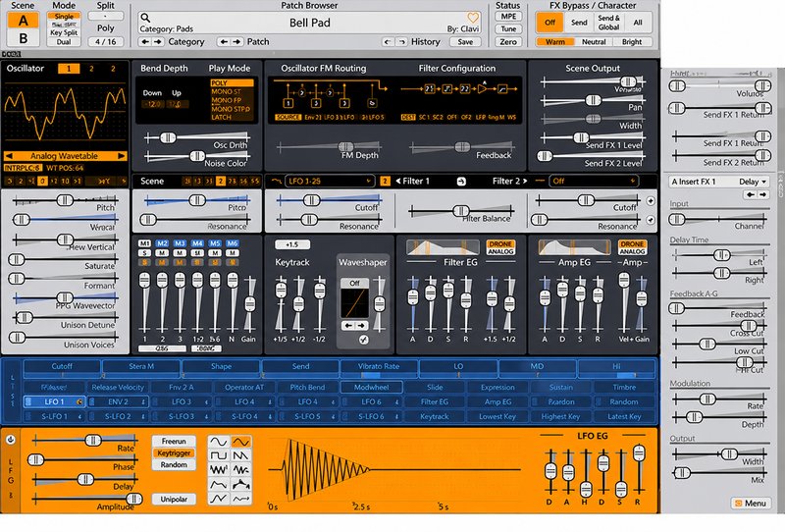Select Oscillator 1 tab
785x532 pixels.
[x=69, y=69]
